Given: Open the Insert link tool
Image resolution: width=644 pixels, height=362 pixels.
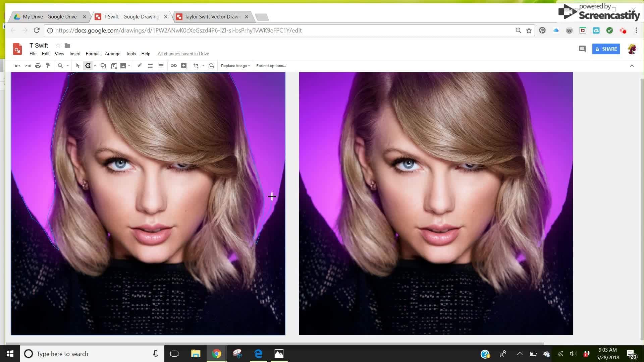Looking at the screenshot, I should click(x=174, y=65).
